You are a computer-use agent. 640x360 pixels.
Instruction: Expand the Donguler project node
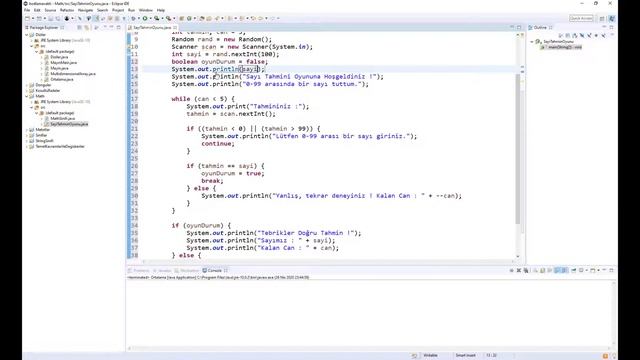pos(27,85)
